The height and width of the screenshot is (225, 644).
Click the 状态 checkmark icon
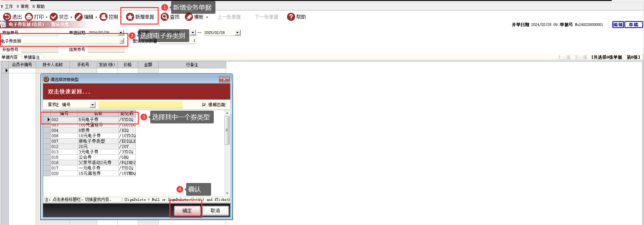tap(53, 17)
